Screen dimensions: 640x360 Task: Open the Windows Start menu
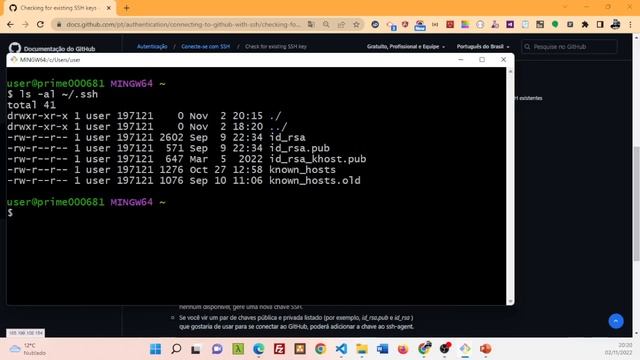click(156, 349)
